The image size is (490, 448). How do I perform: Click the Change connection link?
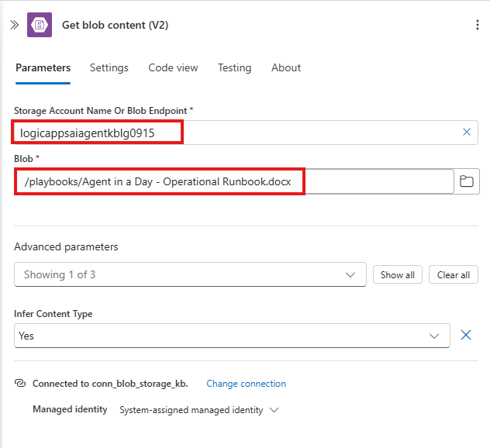point(246,384)
